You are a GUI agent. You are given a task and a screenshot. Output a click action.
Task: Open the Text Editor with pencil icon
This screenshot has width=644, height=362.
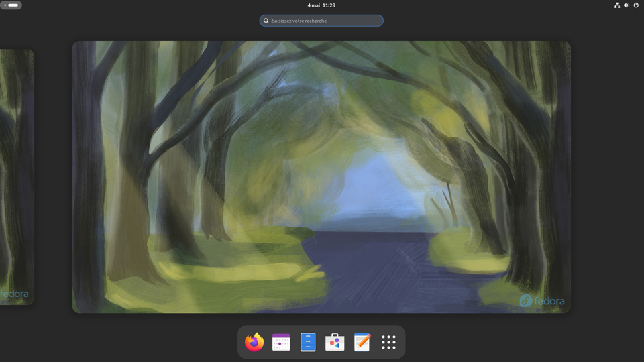click(x=362, y=342)
